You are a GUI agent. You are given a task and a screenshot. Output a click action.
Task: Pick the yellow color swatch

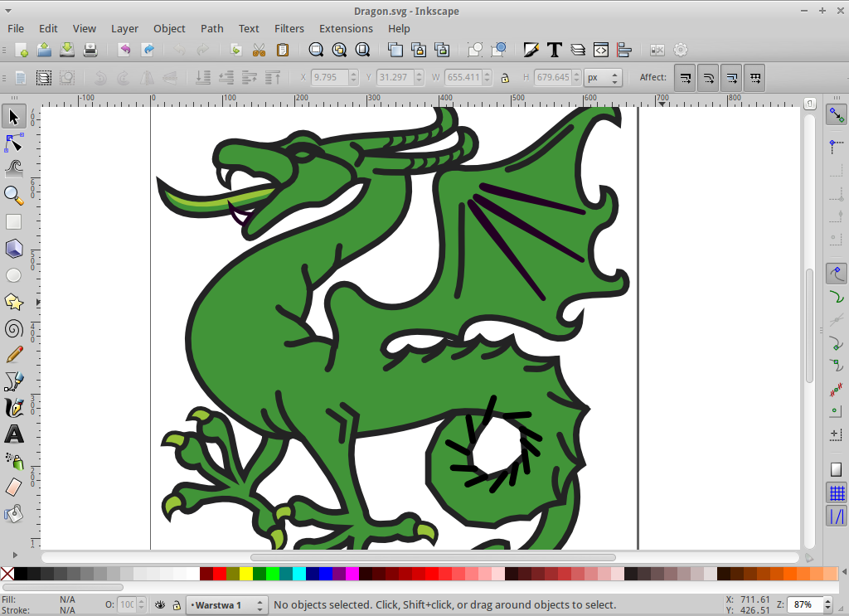pyautogui.click(x=246, y=574)
